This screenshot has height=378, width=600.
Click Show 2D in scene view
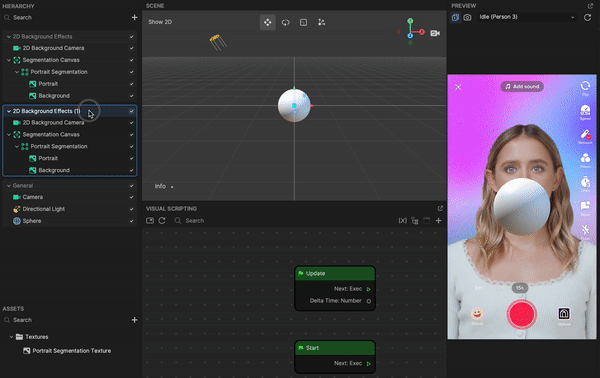point(160,22)
